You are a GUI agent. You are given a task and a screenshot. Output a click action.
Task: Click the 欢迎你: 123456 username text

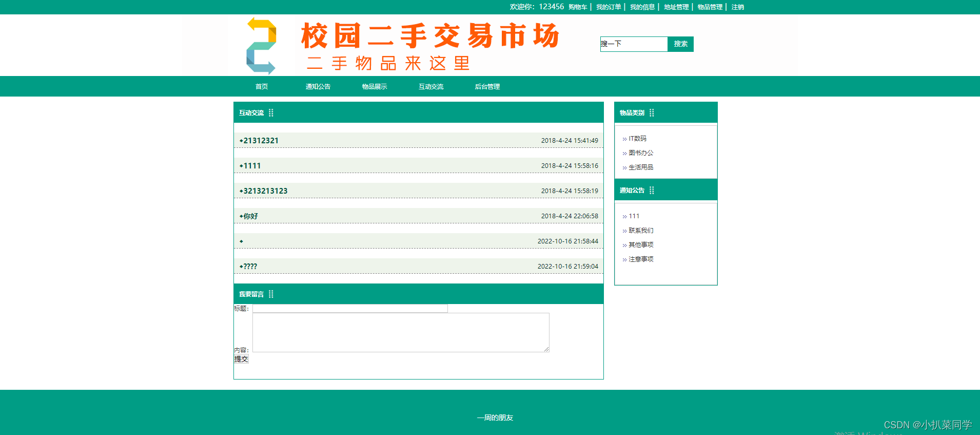(x=537, y=7)
